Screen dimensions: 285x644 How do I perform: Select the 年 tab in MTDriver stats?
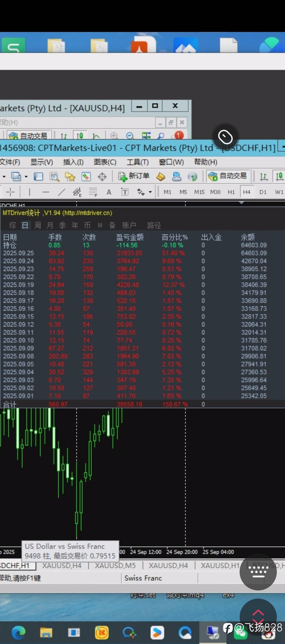coord(75,225)
